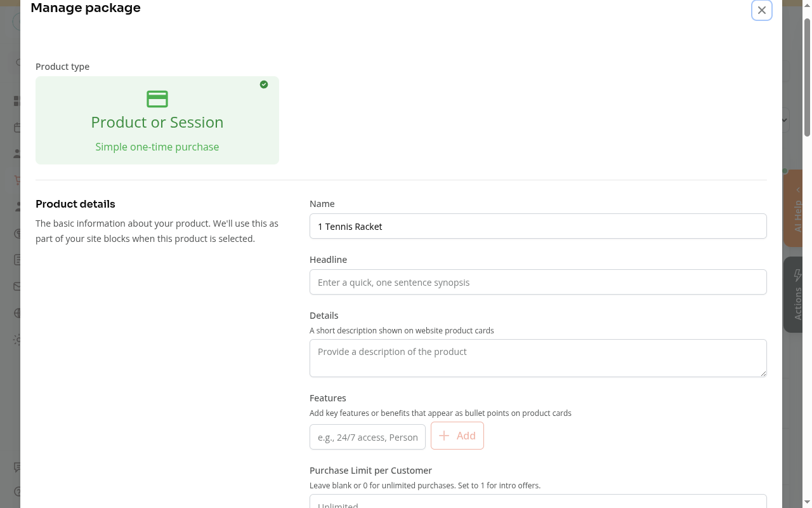Focus the Headline input field
812x508 pixels.
tap(538, 282)
